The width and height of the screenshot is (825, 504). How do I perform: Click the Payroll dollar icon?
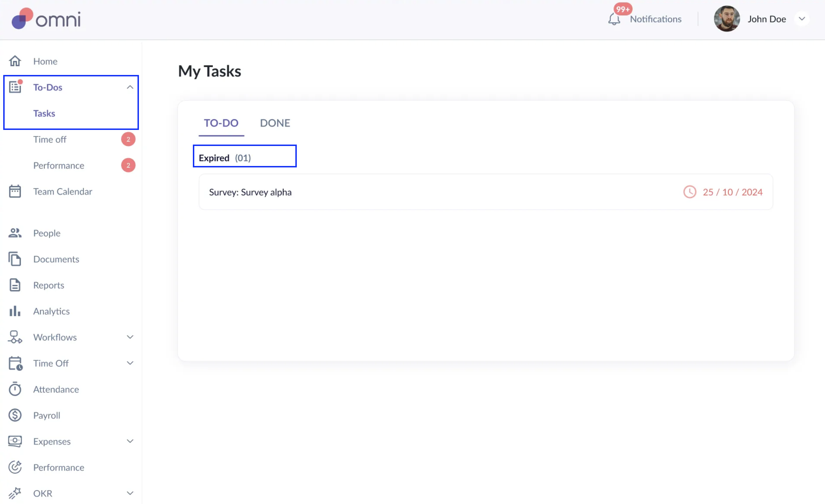point(15,415)
